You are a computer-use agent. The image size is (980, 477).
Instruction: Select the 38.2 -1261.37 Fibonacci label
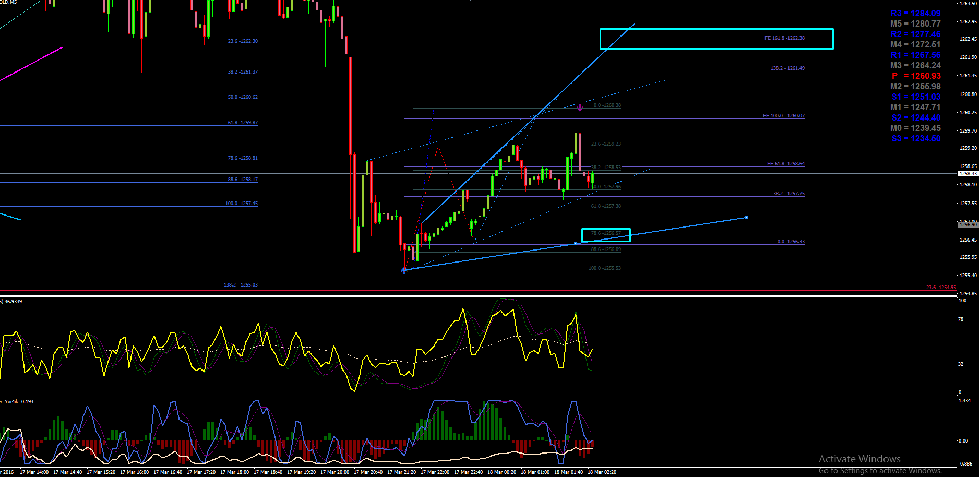(x=243, y=72)
